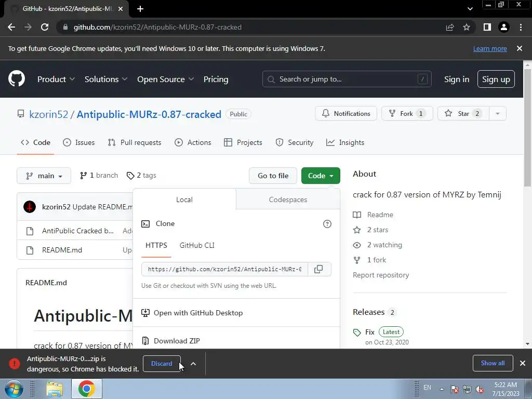Select the Local tab in popup
Viewport: 532px width, 399px height.
click(x=184, y=200)
